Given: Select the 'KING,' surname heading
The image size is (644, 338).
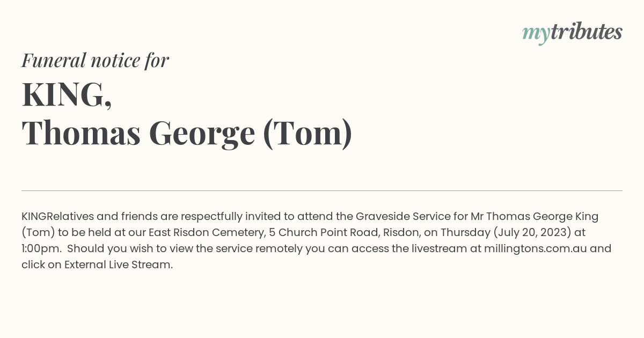Looking at the screenshot, I should (67, 95).
